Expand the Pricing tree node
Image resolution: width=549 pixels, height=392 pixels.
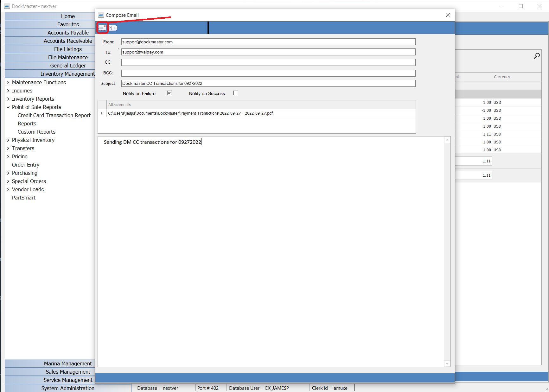pyautogui.click(x=8, y=156)
